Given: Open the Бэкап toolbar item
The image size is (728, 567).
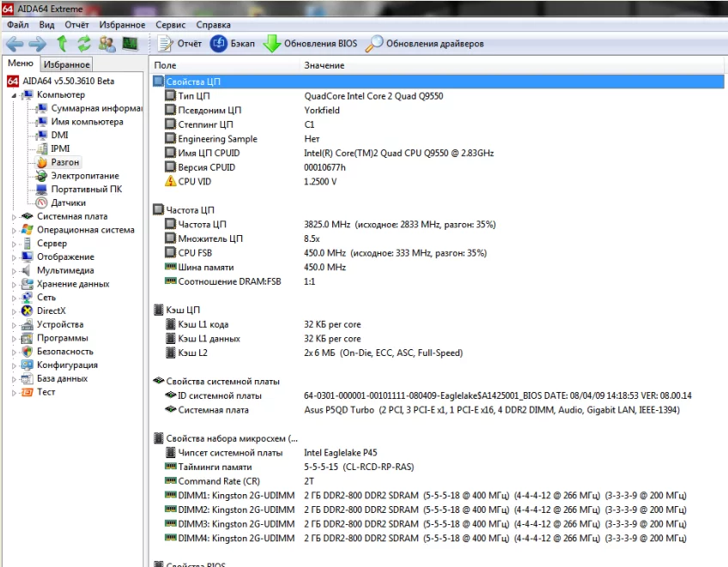Looking at the screenshot, I should (233, 44).
